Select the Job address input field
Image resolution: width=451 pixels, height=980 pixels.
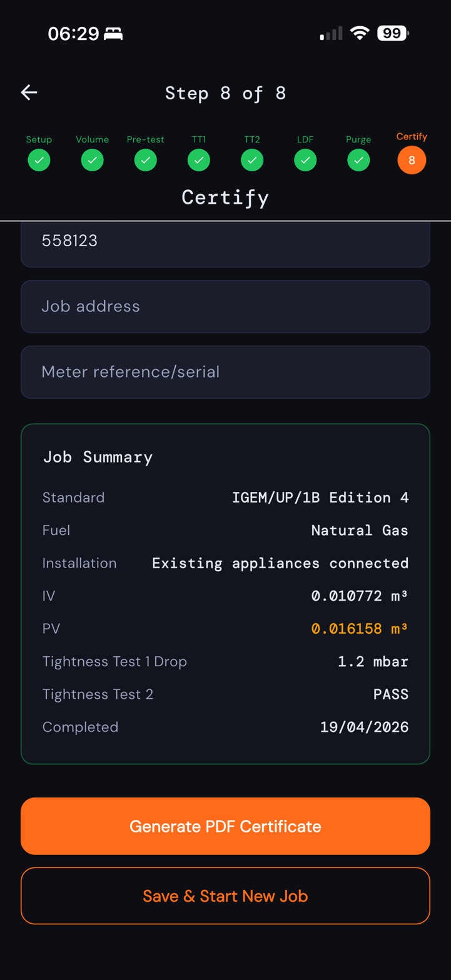tap(225, 306)
